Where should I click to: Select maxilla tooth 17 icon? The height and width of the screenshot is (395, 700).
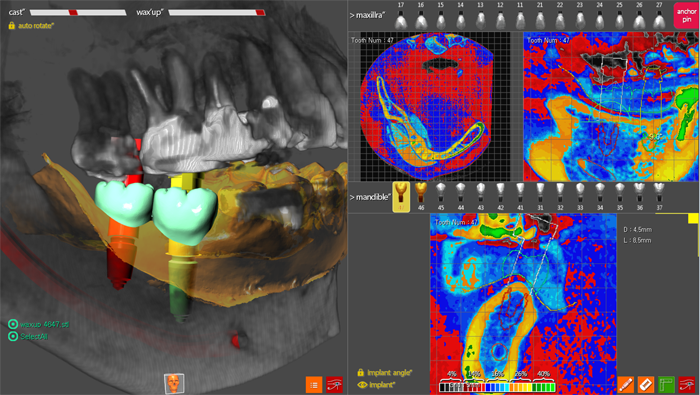[401, 16]
